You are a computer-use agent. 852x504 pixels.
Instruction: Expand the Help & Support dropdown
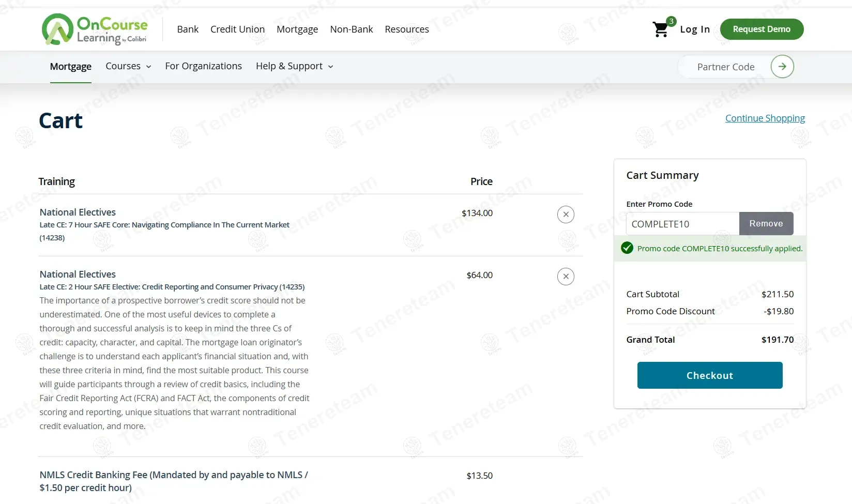[294, 66]
